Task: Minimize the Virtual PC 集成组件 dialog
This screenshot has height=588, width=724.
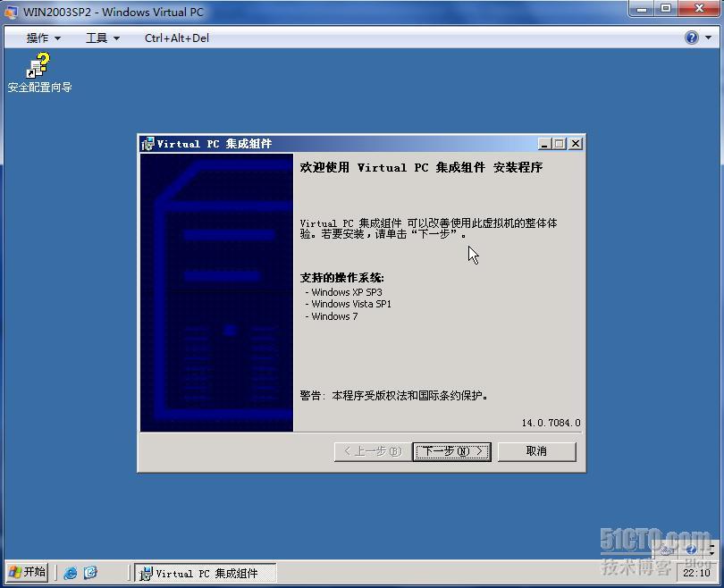Action: click(545, 144)
